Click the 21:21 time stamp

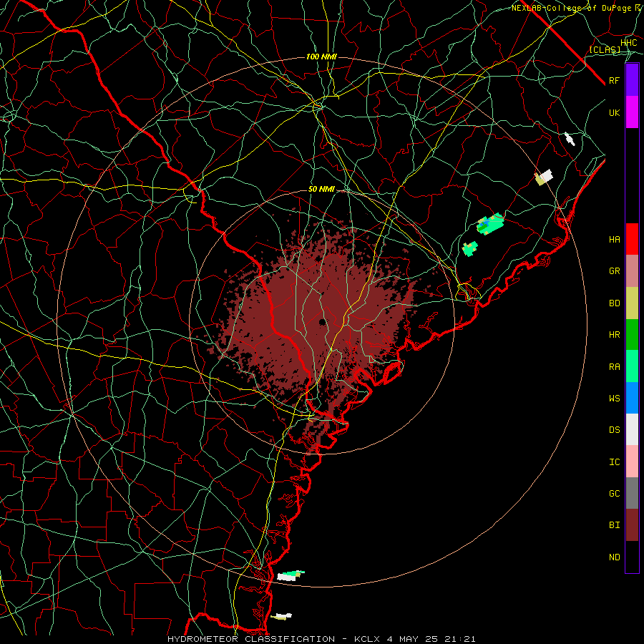[462, 639]
